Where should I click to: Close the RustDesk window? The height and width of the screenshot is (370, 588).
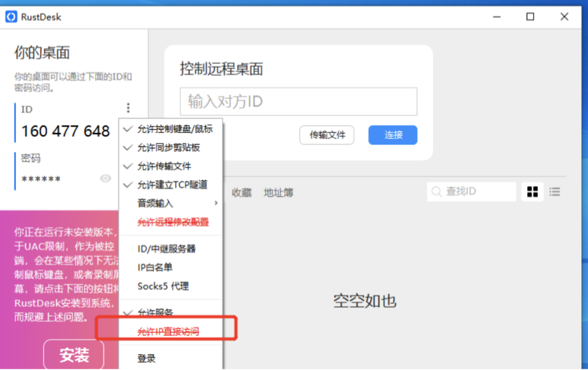click(565, 17)
